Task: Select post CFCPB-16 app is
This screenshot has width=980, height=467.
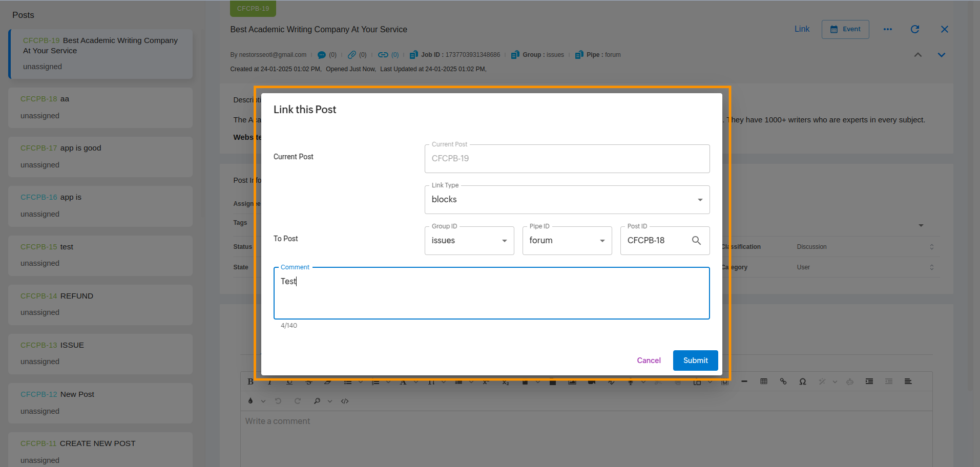Action: pos(100,206)
